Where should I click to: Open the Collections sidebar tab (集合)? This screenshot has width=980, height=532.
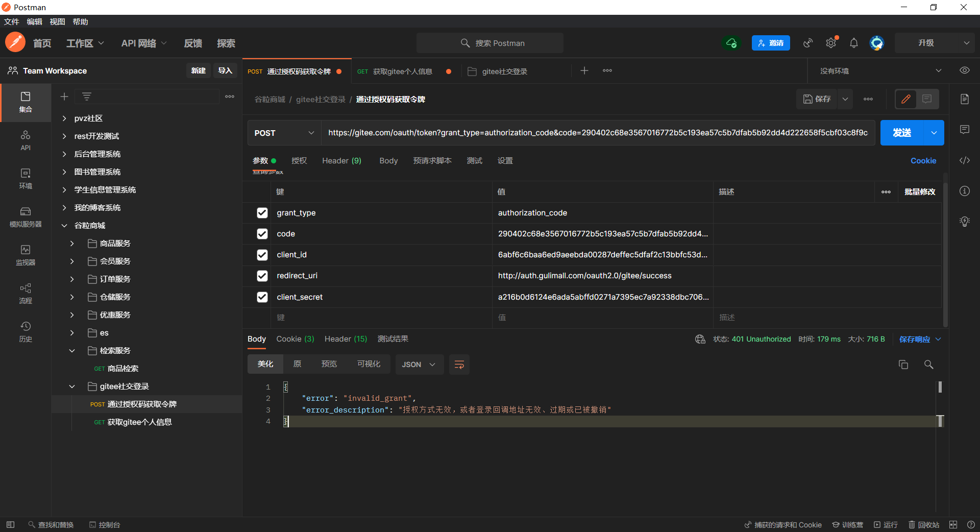[x=26, y=103]
